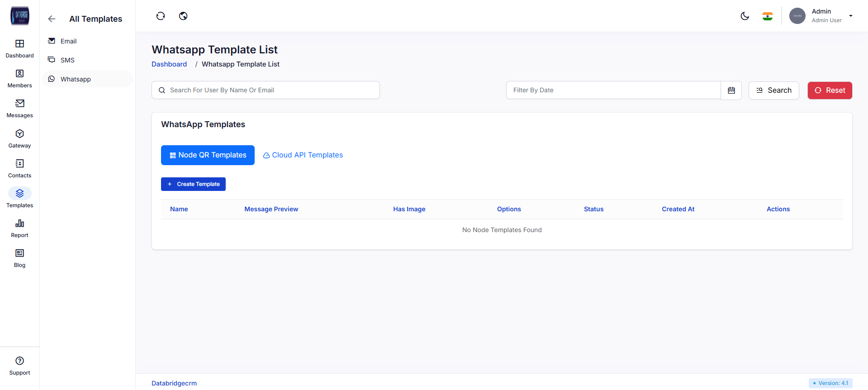Viewport: 868px width, 390px height.
Task: Click the refresh sync icon in header
Action: (x=161, y=16)
